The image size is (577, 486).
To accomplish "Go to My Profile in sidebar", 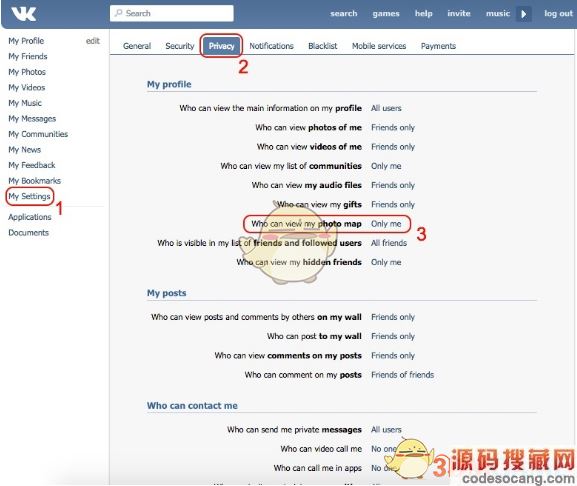I will click(x=26, y=41).
